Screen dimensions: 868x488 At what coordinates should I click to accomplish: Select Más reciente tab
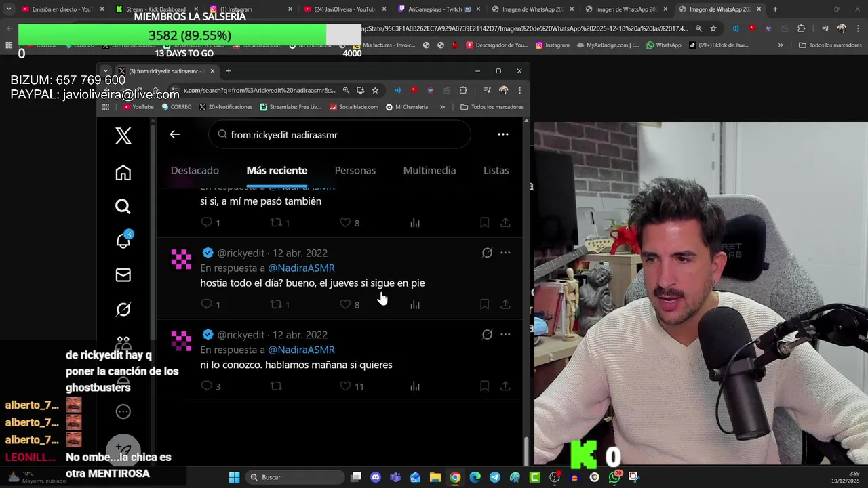click(x=277, y=170)
